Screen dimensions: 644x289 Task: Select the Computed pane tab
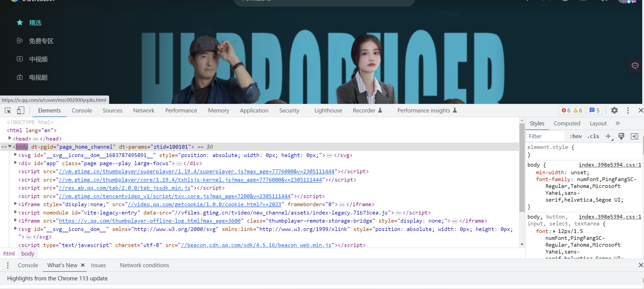pos(567,123)
